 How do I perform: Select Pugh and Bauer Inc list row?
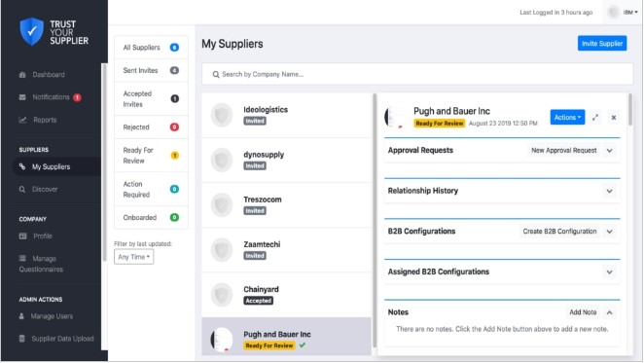[x=287, y=337]
